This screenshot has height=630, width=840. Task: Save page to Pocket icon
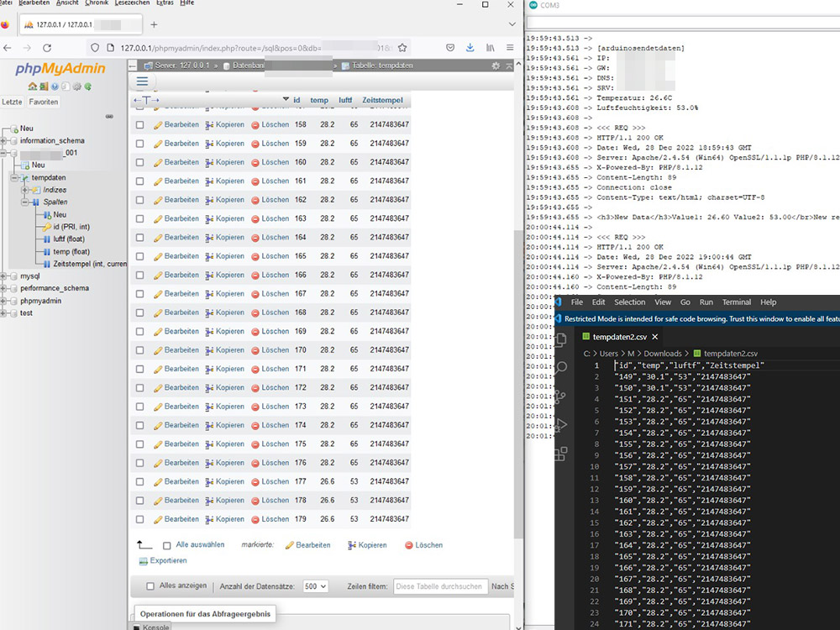click(450, 48)
